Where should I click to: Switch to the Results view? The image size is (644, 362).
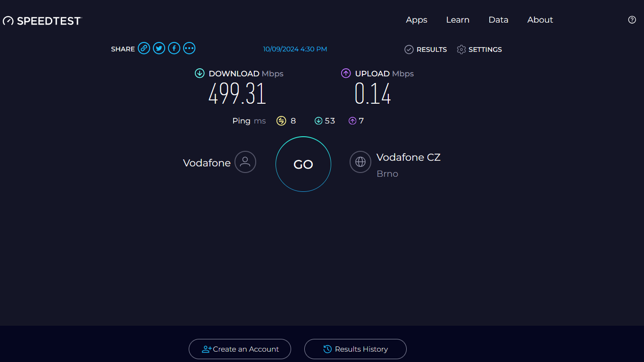tap(426, 49)
